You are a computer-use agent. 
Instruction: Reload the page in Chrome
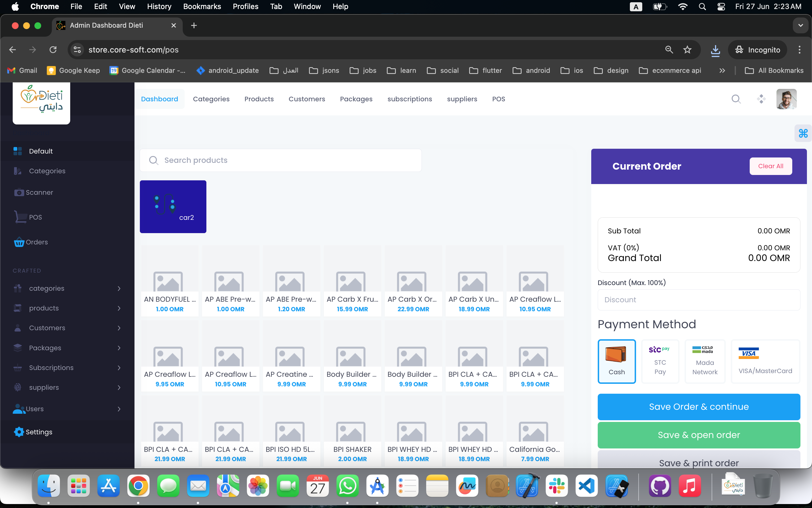pos(53,50)
